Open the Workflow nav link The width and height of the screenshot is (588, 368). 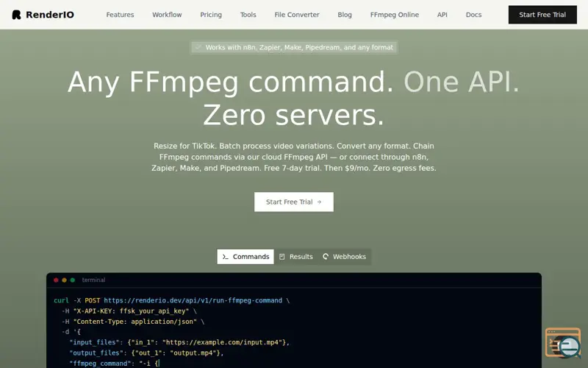[167, 15]
